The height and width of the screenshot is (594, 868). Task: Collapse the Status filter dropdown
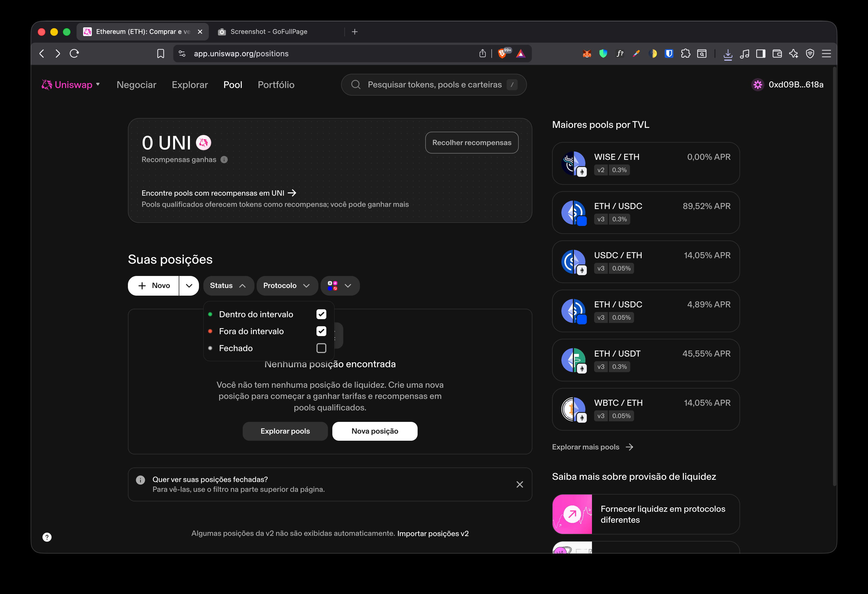pyautogui.click(x=228, y=286)
